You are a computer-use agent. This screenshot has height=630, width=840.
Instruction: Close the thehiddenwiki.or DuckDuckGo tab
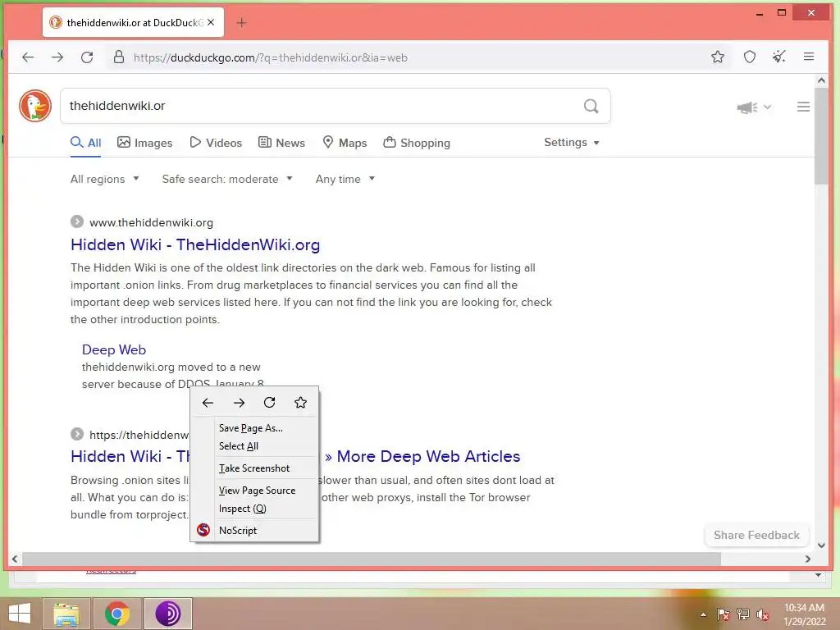(x=211, y=22)
